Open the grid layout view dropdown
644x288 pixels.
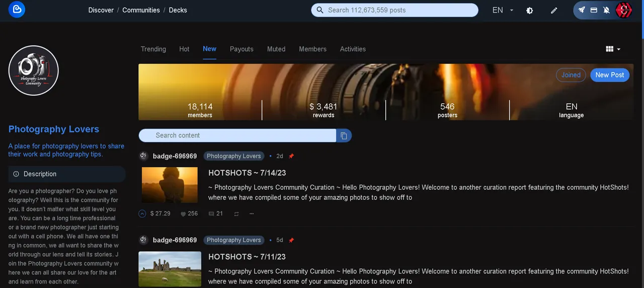(x=613, y=49)
